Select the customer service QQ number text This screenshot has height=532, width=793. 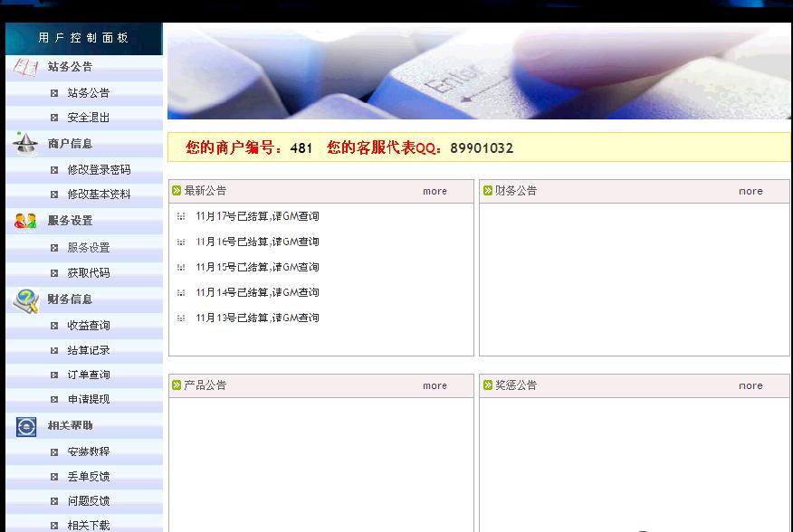(481, 148)
